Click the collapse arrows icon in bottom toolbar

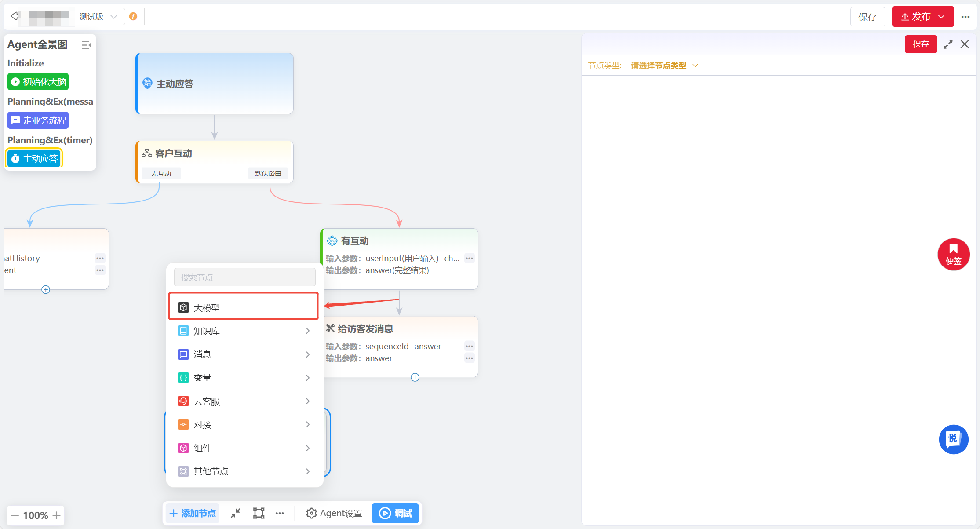pos(236,513)
